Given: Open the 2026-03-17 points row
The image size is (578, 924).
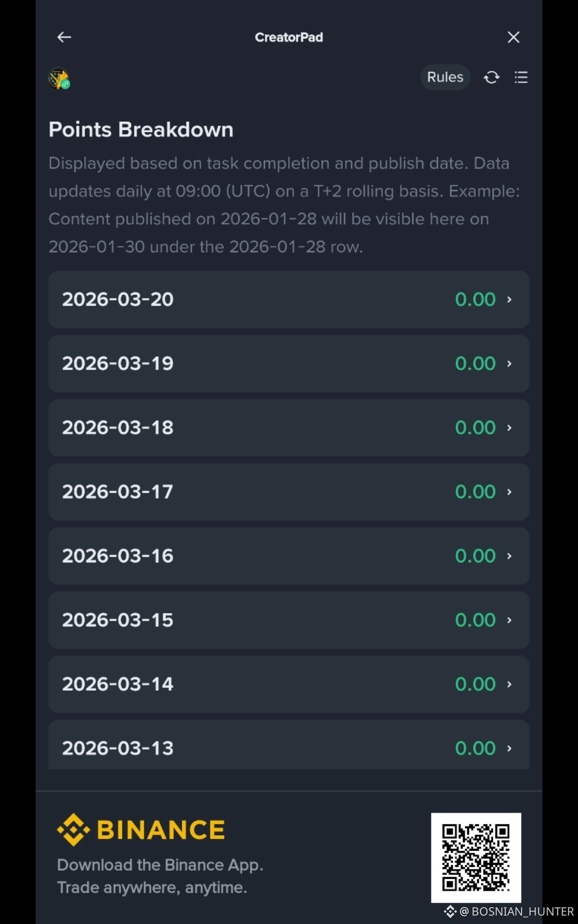Looking at the screenshot, I should [289, 492].
